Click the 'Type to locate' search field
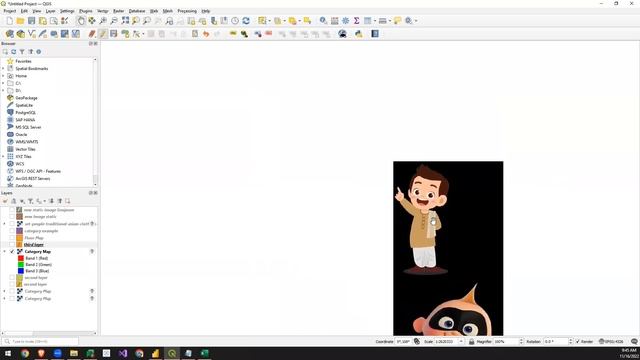This screenshot has width=640, height=360. coord(40,341)
